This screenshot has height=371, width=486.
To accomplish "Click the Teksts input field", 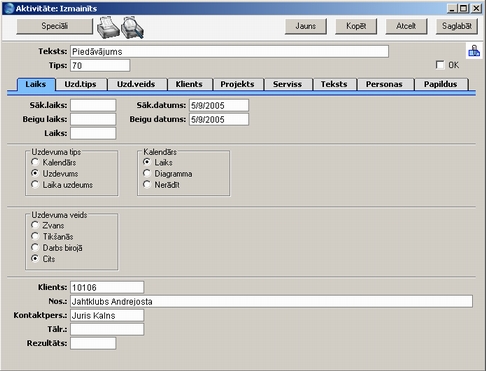I will (x=229, y=52).
